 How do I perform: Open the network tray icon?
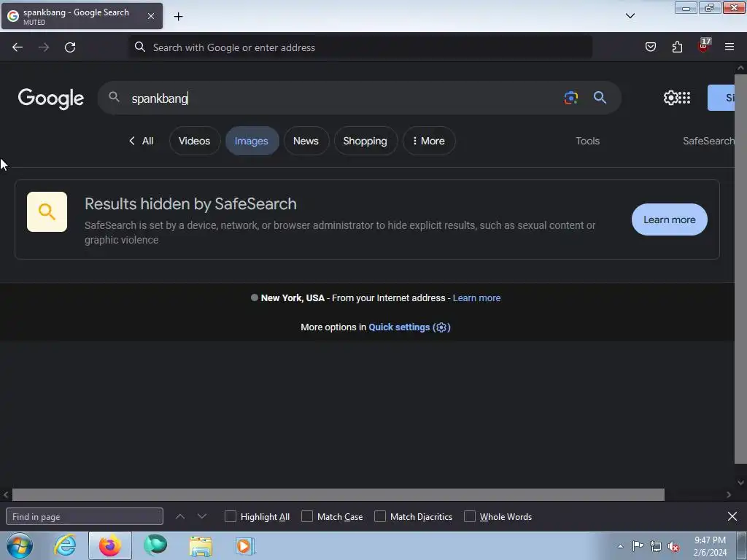pos(656,546)
